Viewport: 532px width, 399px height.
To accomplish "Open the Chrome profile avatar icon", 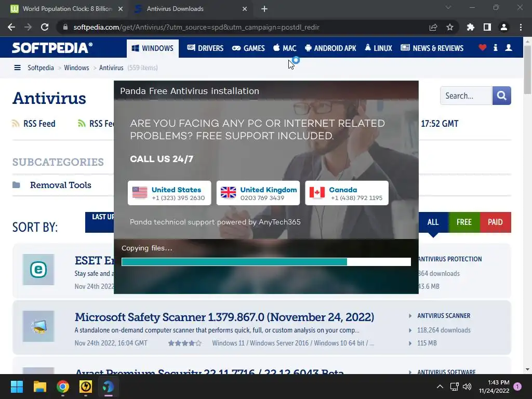I will click(504, 27).
